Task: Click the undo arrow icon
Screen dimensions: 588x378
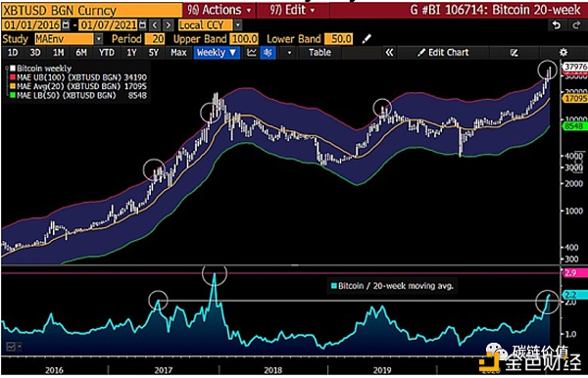Action: [x=557, y=25]
